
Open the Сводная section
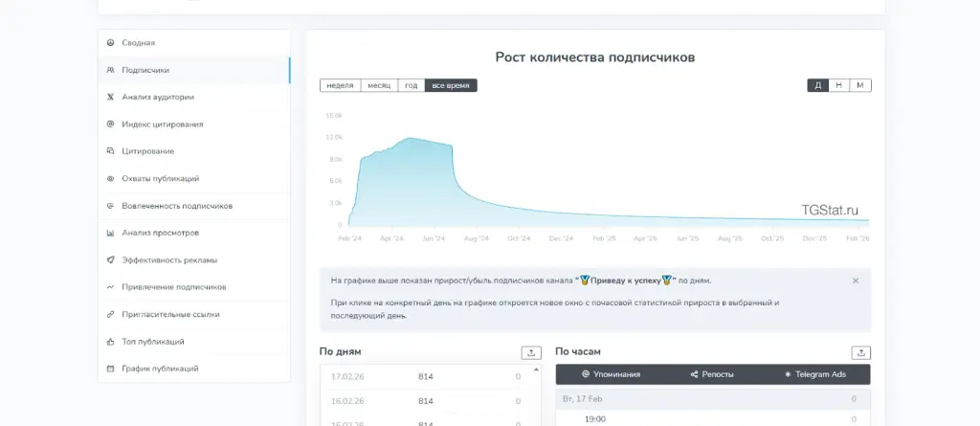193,43
